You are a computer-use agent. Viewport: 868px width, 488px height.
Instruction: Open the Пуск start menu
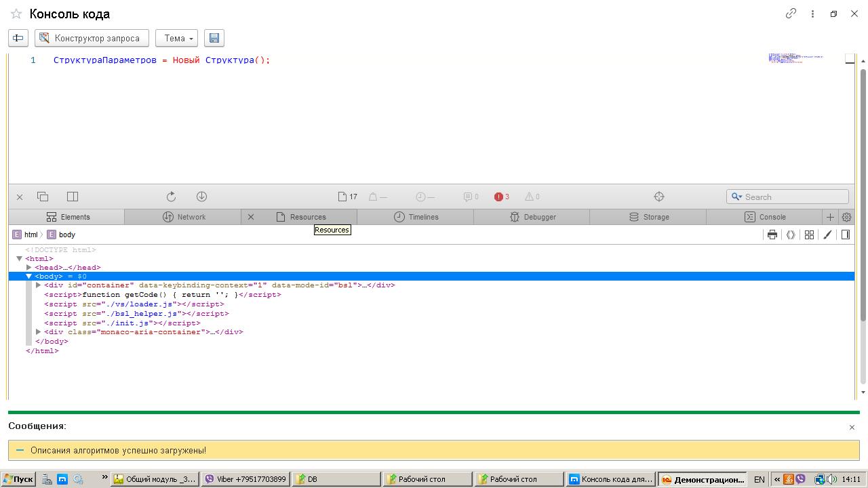tap(18, 479)
